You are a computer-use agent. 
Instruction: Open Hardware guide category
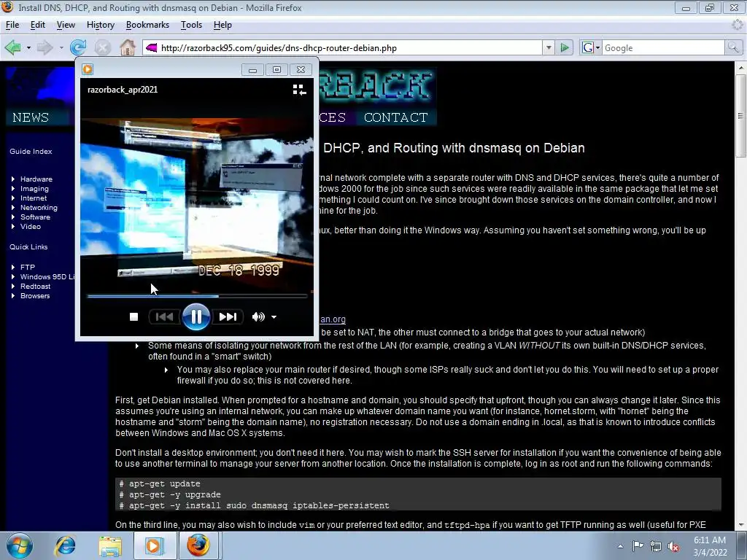(x=36, y=179)
